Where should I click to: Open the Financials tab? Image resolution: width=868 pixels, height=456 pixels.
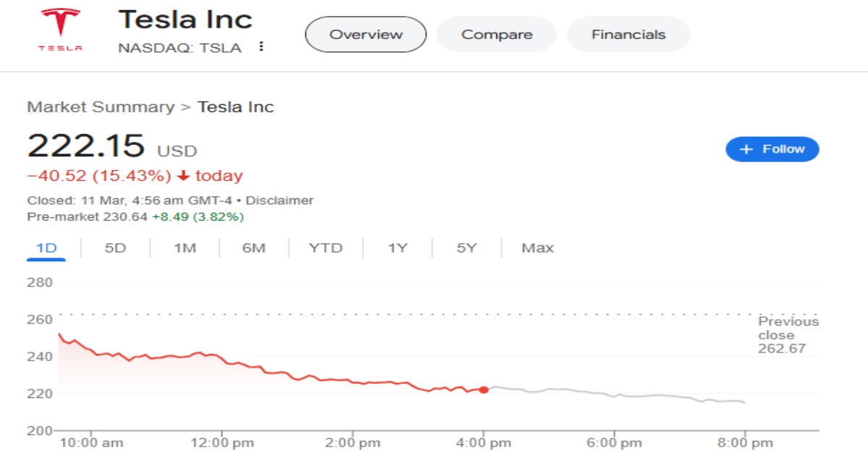coord(628,35)
